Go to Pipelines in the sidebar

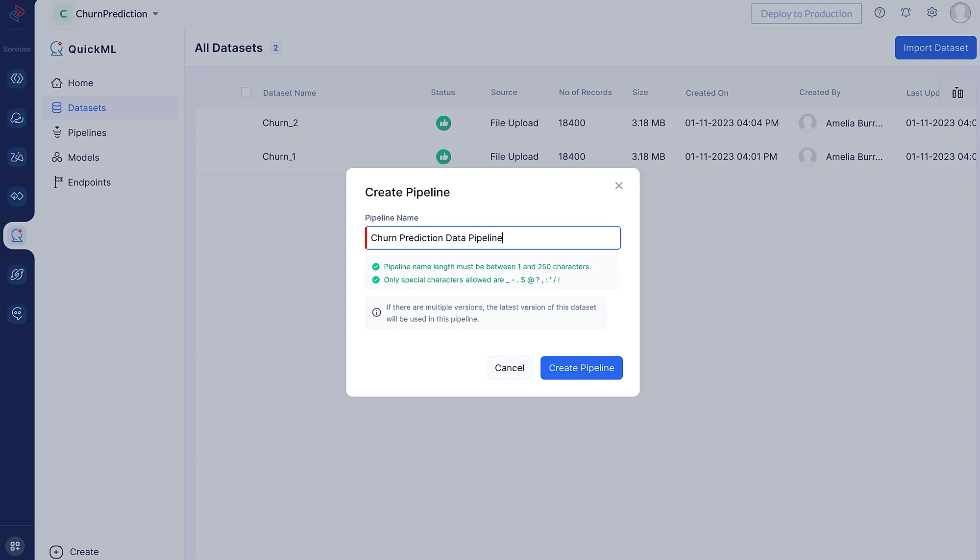tap(87, 133)
